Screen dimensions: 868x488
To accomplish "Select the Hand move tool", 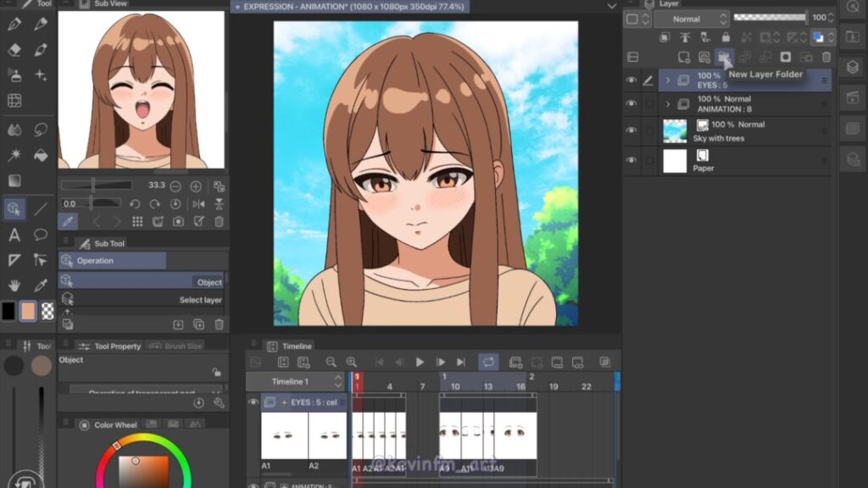I will 14,286.
